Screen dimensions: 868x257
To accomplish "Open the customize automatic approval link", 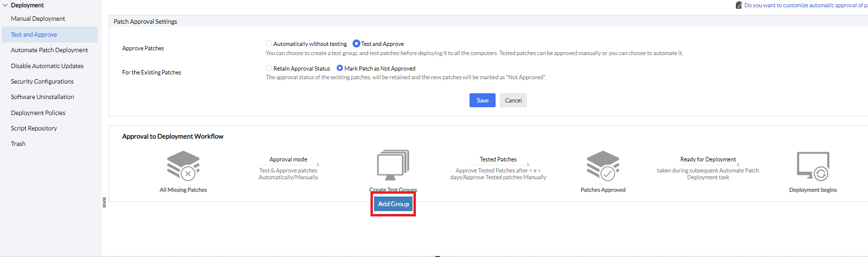I will (805, 5).
